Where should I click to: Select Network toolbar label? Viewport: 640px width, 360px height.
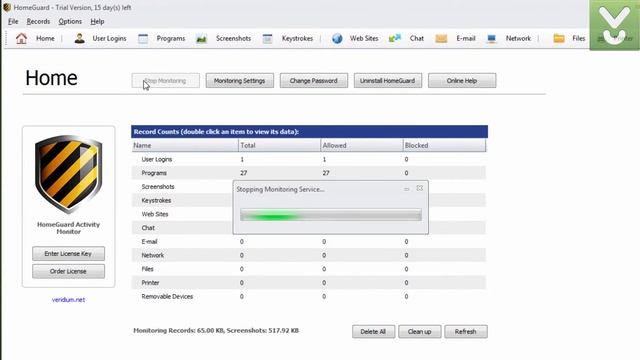[x=518, y=38]
